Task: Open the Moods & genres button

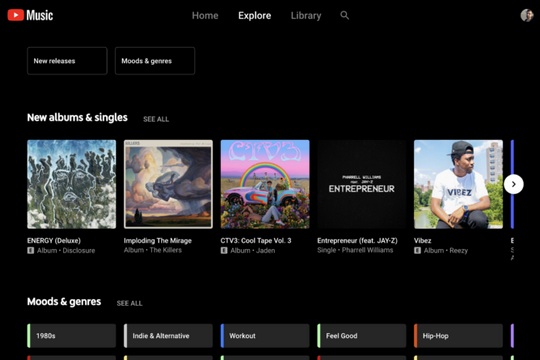Action: tap(155, 61)
